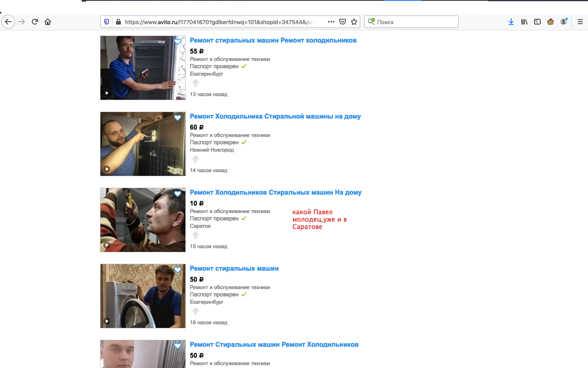The image size is (588, 368).
Task: Click the city label Саратов
Action: (200, 226)
